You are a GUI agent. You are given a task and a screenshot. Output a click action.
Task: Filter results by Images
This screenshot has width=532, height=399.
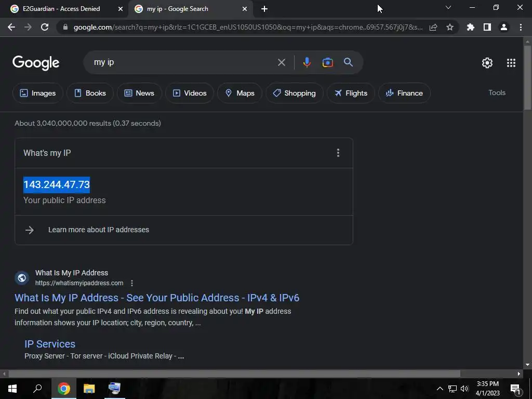[37, 93]
